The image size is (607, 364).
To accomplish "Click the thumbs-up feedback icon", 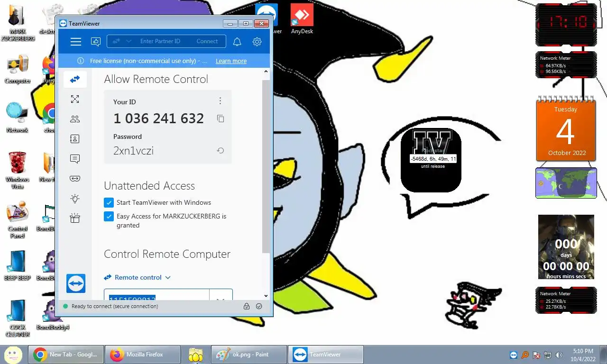I will [96, 42].
